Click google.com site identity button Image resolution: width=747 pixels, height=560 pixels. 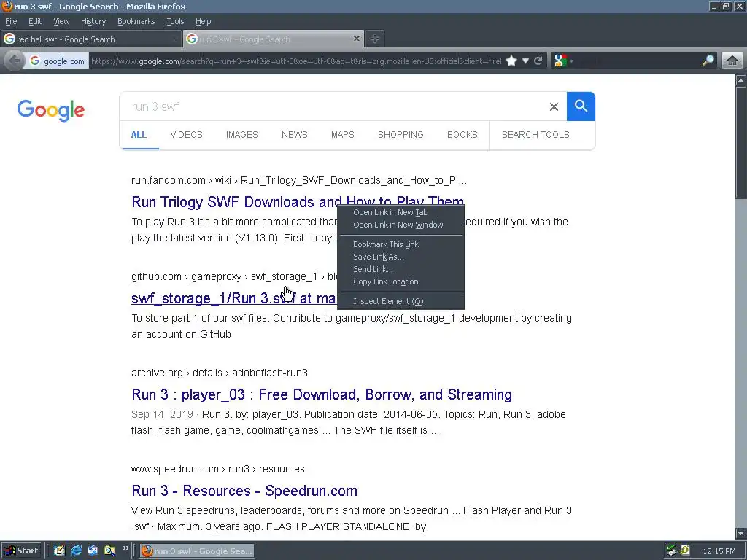click(x=57, y=61)
